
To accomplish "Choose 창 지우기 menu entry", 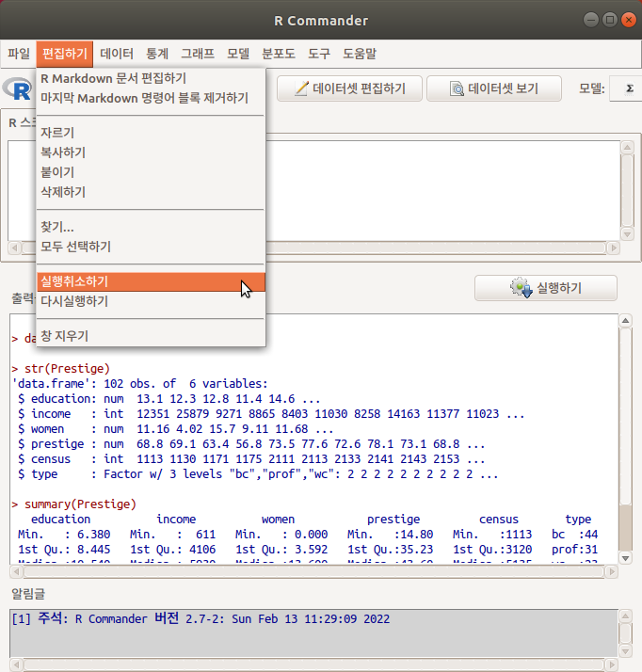I will [151, 336].
